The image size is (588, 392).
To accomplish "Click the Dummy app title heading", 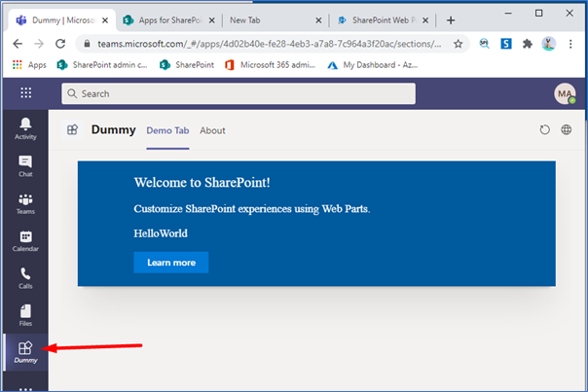I will [x=113, y=129].
